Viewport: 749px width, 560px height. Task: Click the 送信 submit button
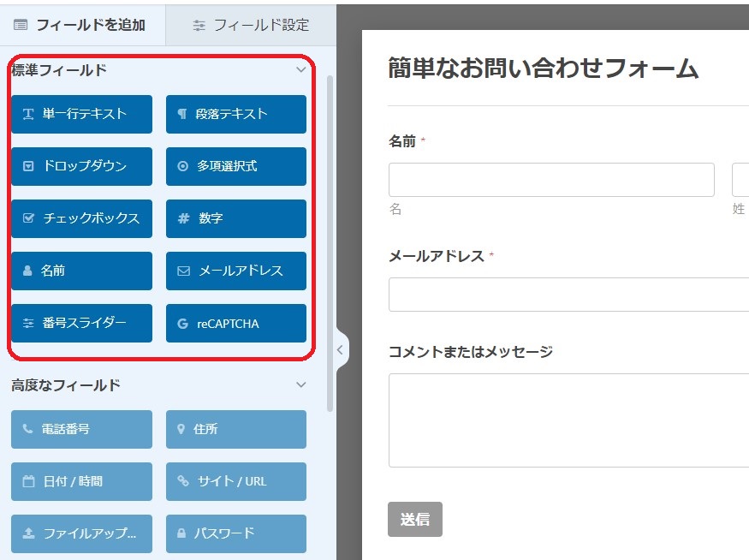[415, 519]
